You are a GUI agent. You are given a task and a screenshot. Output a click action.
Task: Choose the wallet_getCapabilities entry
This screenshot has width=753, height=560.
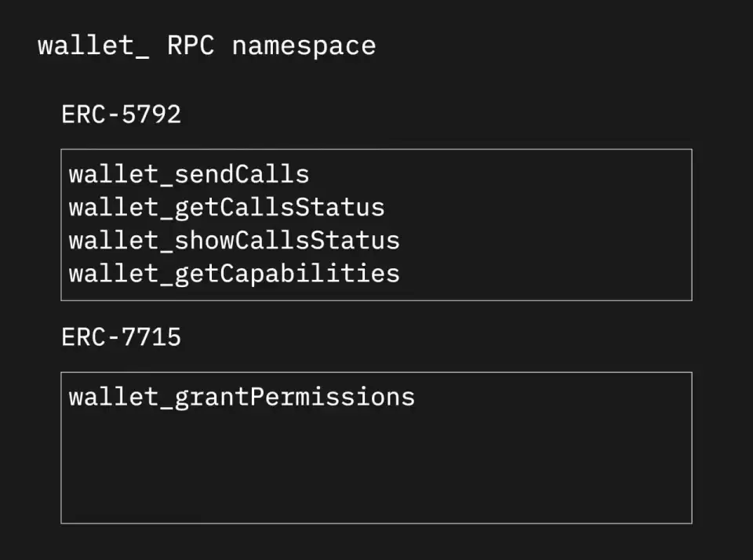(234, 274)
